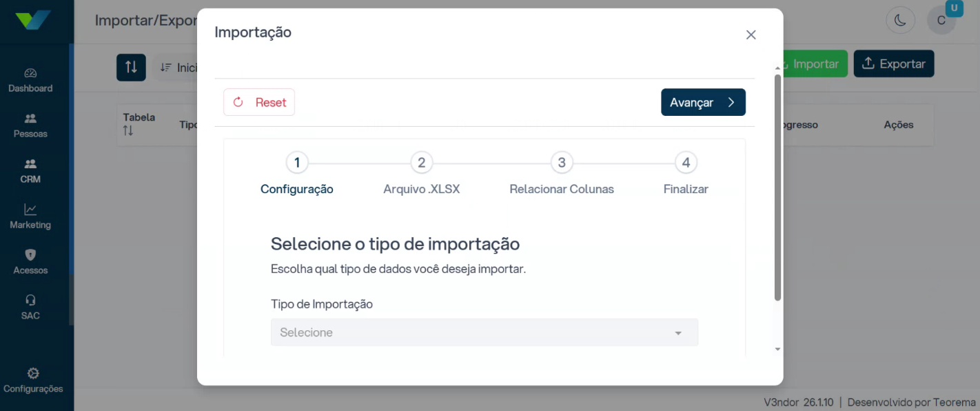
Task: Click the Avançar button
Action: (x=703, y=102)
